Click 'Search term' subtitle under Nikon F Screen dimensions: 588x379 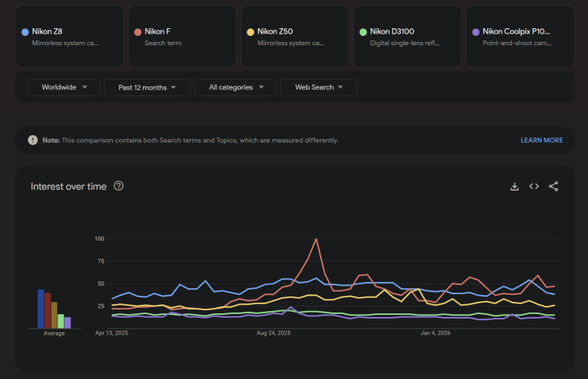[163, 43]
